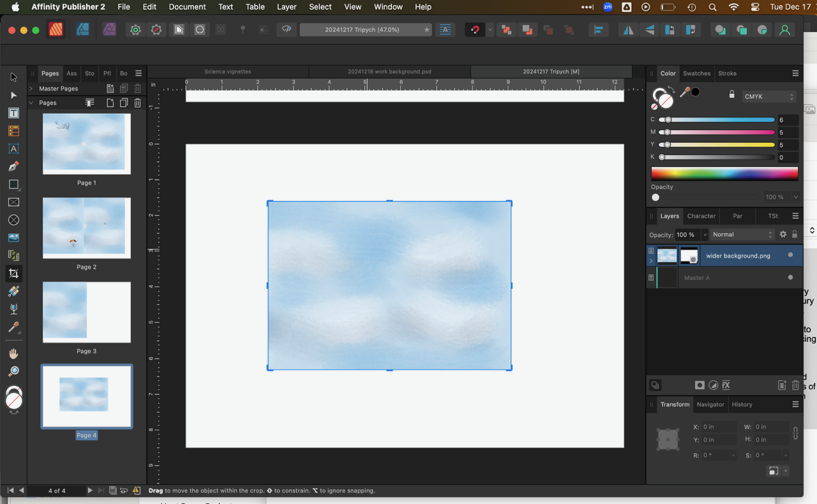Toggle the aspect ratio link in the Transform panel
Viewport: 817px width, 504px height.
(x=795, y=433)
